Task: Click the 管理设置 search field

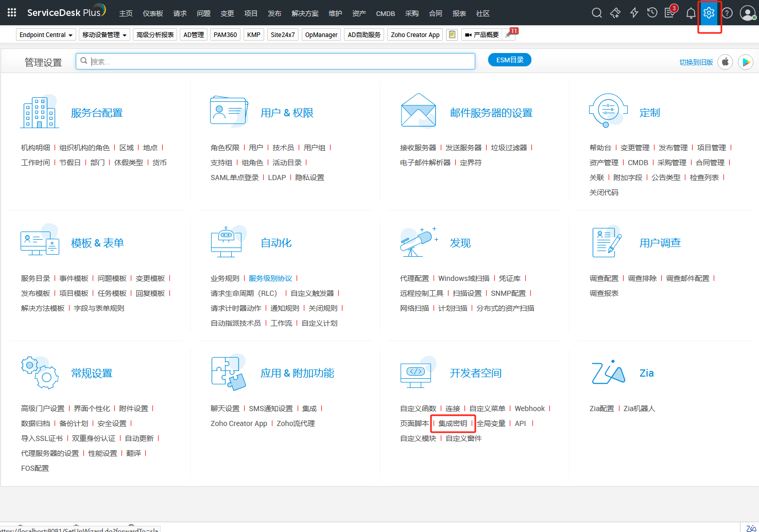Action: 275,61
